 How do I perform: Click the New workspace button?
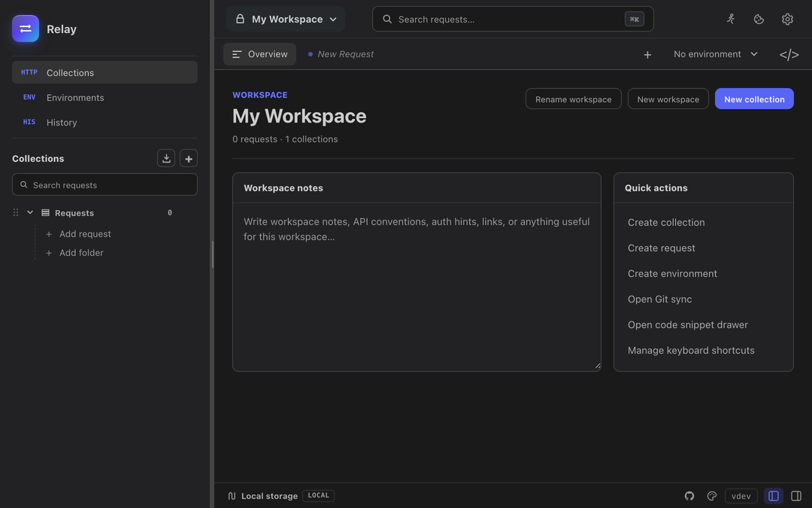coord(668,99)
